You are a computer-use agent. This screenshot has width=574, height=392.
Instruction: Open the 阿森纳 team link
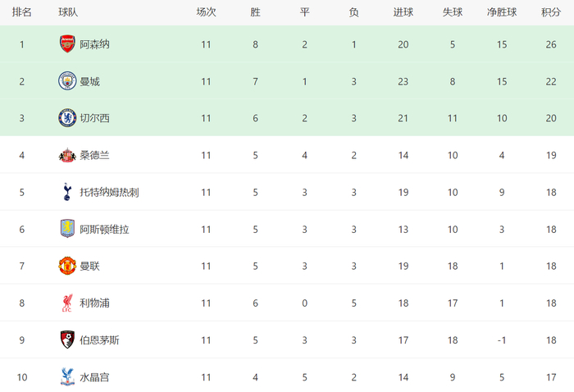click(94, 44)
